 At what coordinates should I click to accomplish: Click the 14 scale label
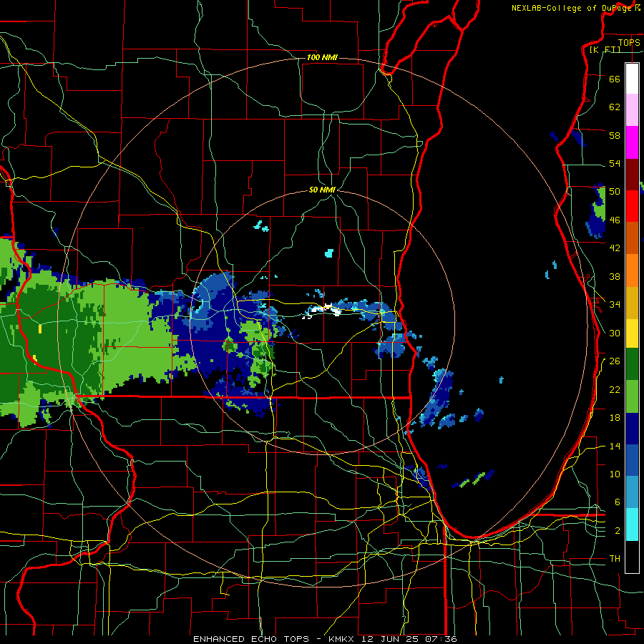pos(615,446)
